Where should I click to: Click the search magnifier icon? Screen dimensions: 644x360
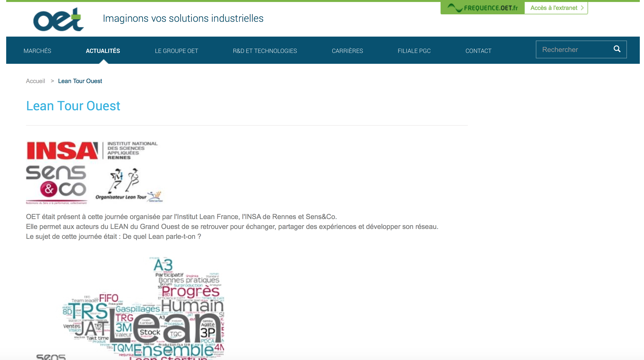[x=618, y=49]
